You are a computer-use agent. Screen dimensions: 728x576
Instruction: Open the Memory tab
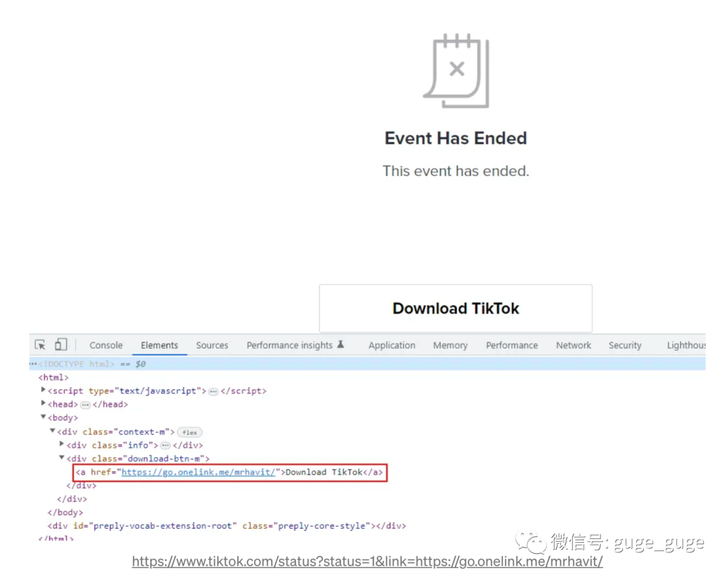[450, 345]
